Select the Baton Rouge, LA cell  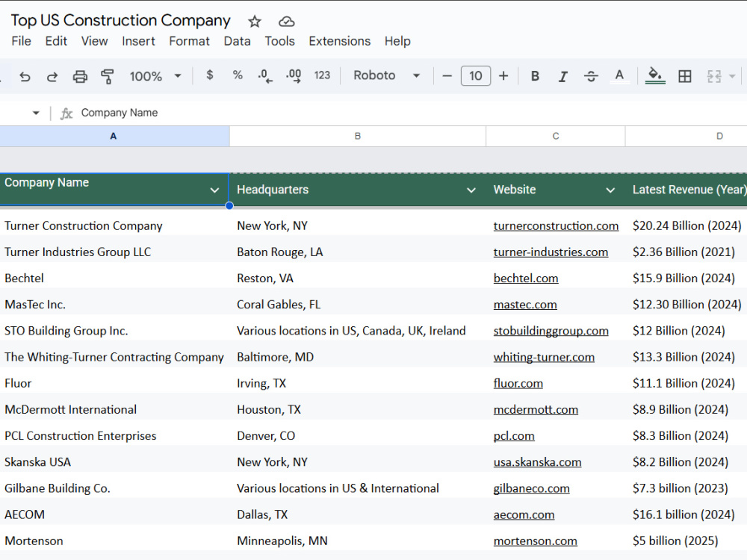(x=357, y=252)
